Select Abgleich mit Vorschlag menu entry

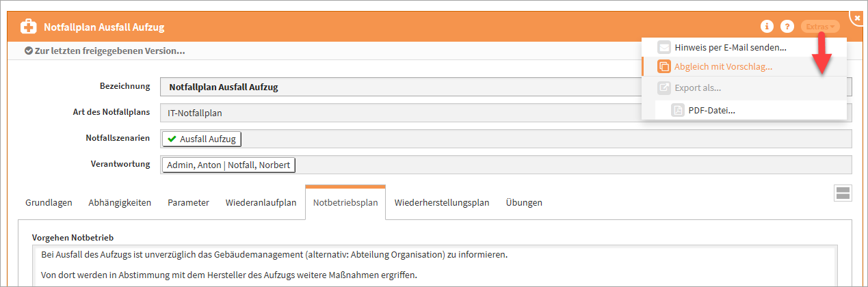pos(723,67)
